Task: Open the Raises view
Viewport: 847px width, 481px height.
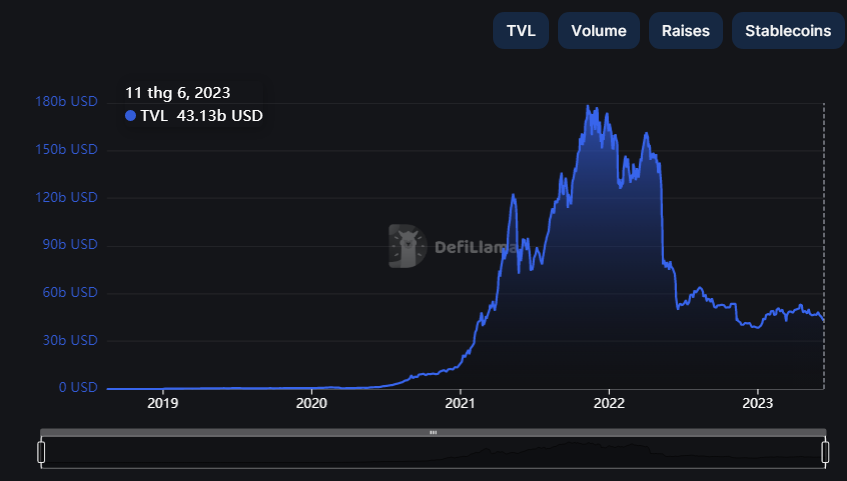Action: [x=685, y=31]
